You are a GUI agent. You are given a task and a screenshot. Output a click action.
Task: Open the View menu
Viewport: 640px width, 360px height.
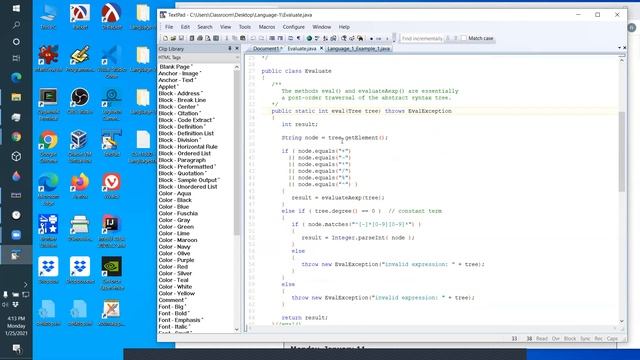(x=226, y=27)
